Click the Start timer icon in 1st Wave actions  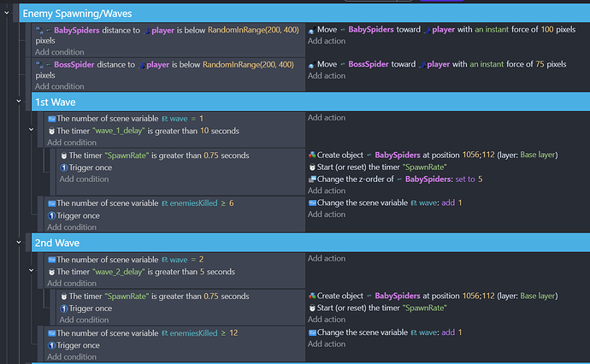tap(312, 167)
